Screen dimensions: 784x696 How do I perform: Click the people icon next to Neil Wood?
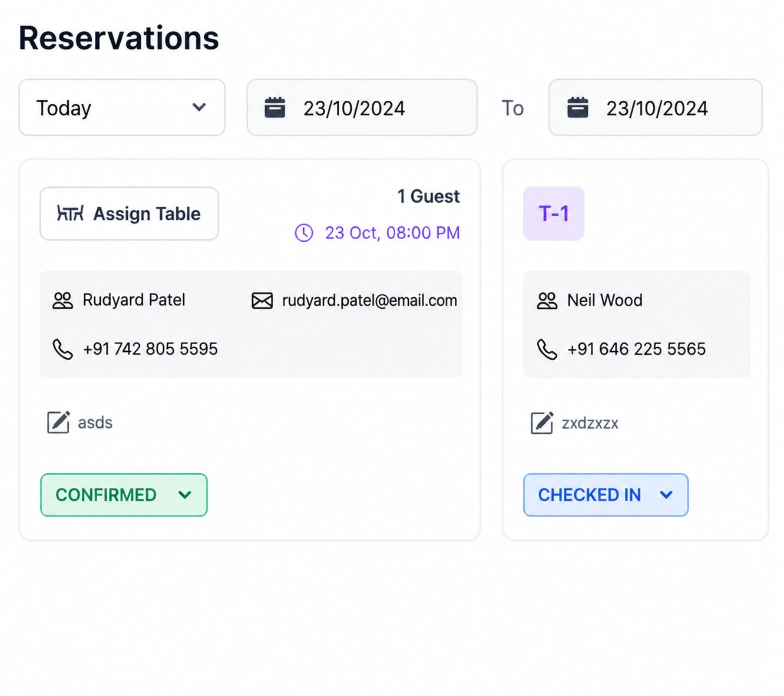[547, 301]
